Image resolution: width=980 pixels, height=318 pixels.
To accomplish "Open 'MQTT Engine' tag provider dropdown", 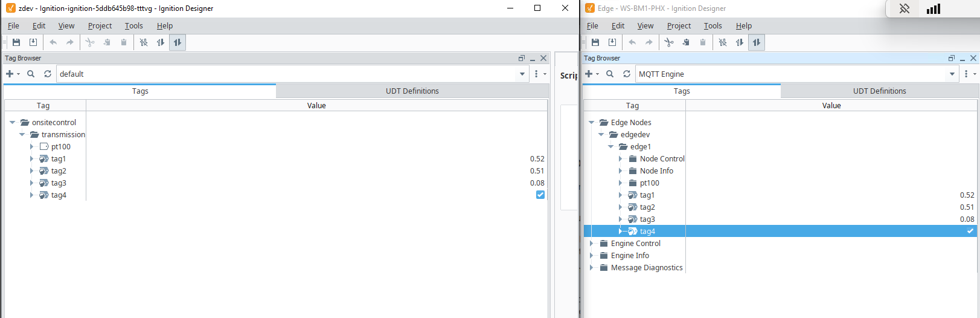I will (x=952, y=74).
